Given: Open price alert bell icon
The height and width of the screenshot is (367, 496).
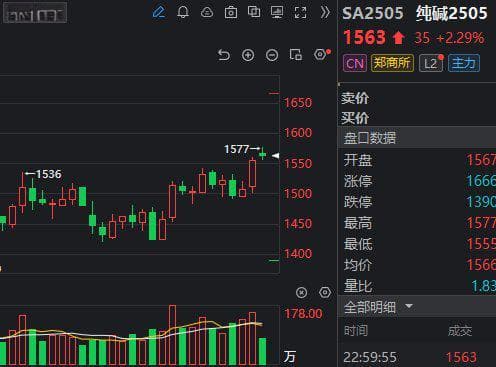Looking at the screenshot, I should [x=183, y=13].
